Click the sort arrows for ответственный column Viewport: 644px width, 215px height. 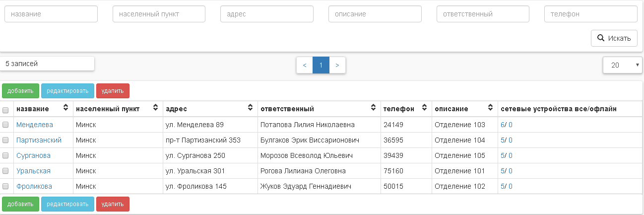tap(373, 108)
